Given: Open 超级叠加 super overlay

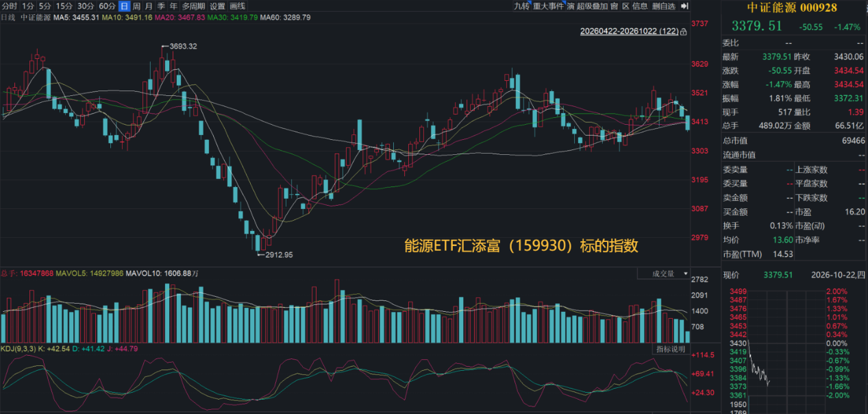Looking at the screenshot, I should (x=592, y=6).
